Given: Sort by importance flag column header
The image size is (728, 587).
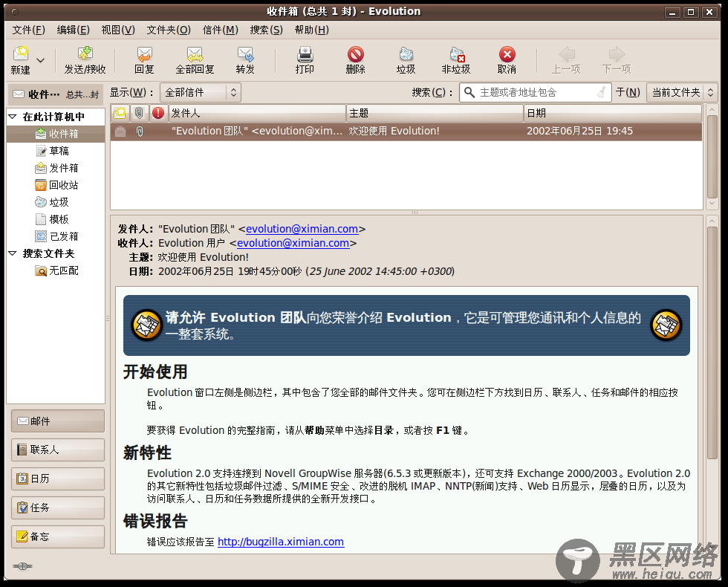Looking at the screenshot, I should tap(158, 113).
